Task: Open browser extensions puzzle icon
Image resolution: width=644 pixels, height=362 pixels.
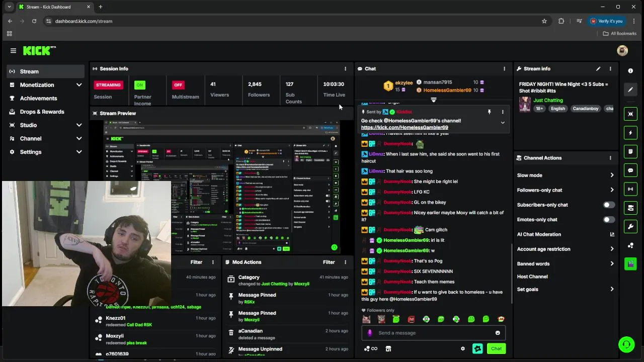Action: point(561,21)
